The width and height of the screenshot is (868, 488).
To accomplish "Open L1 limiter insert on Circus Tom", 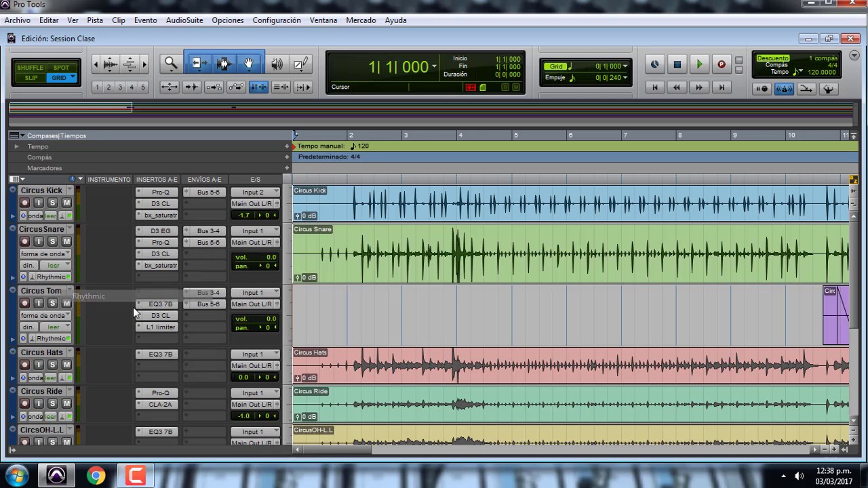I will [x=161, y=327].
